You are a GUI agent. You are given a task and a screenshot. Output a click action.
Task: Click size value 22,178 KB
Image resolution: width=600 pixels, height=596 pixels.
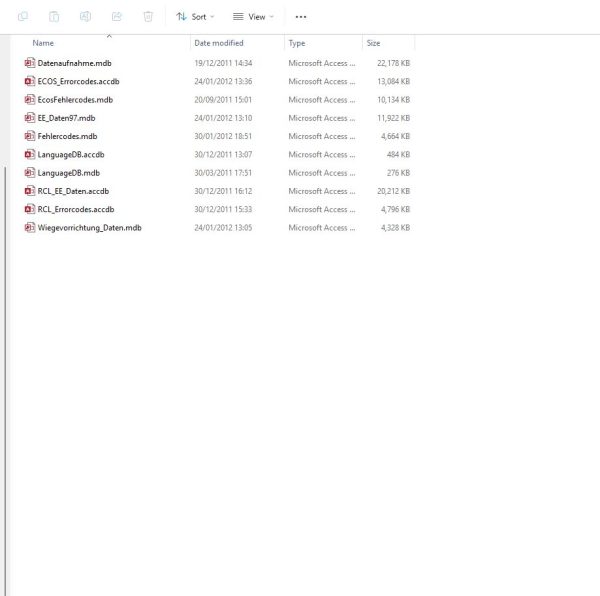[x=393, y=63]
